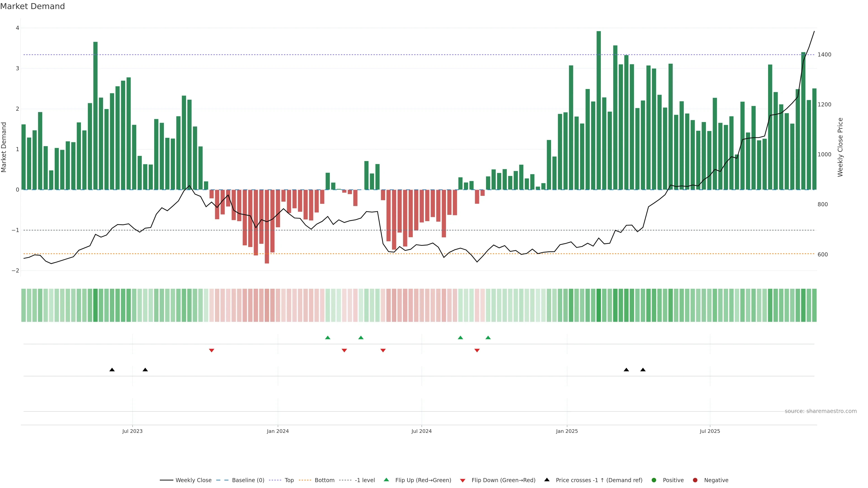Click the green Positive legend dot

click(x=654, y=480)
